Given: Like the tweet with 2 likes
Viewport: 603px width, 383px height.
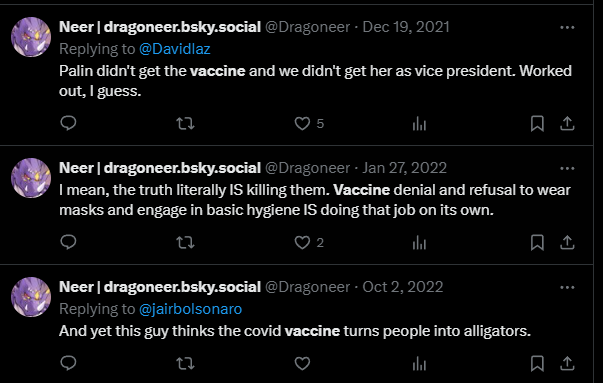Looking at the screenshot, I should [302, 243].
